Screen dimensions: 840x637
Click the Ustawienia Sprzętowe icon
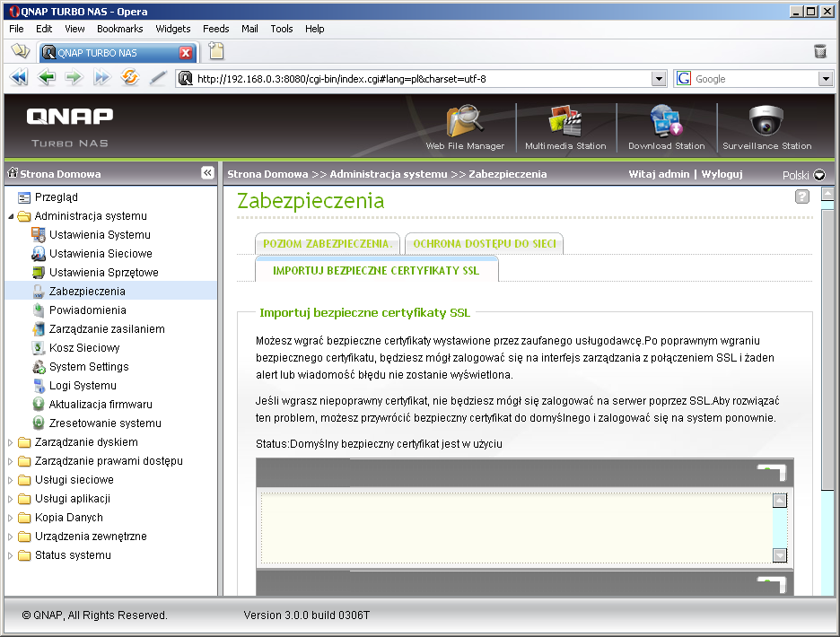[38, 272]
